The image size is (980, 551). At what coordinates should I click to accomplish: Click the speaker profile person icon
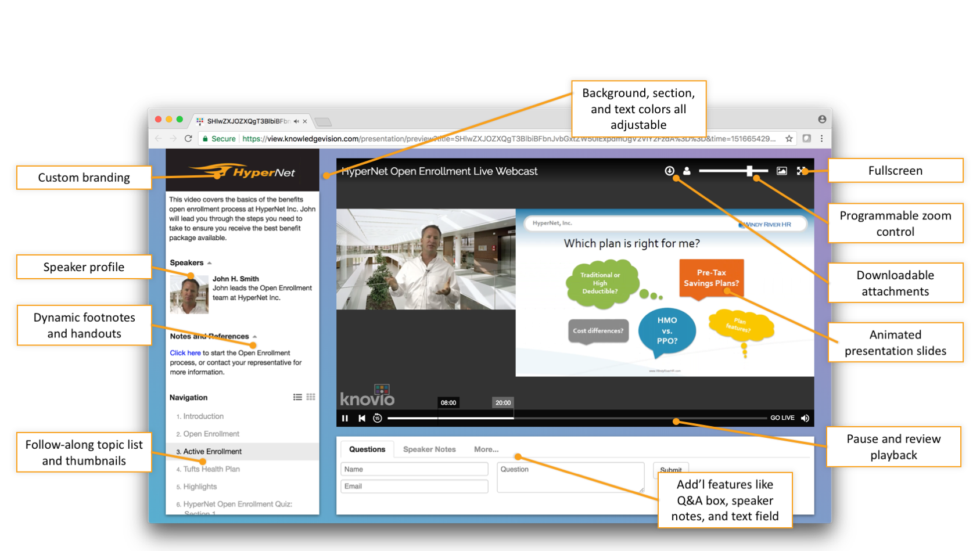point(687,171)
